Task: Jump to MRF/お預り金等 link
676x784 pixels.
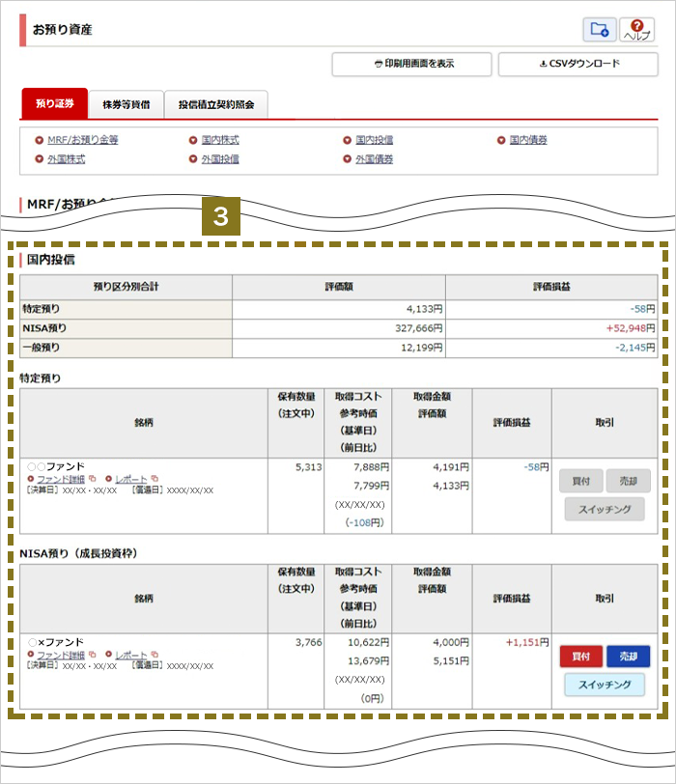Action: 82,140
